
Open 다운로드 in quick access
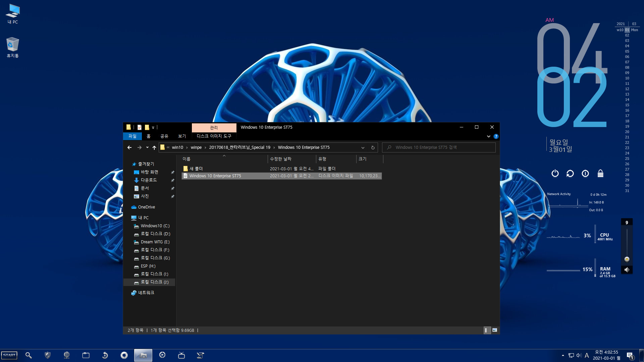pyautogui.click(x=149, y=180)
